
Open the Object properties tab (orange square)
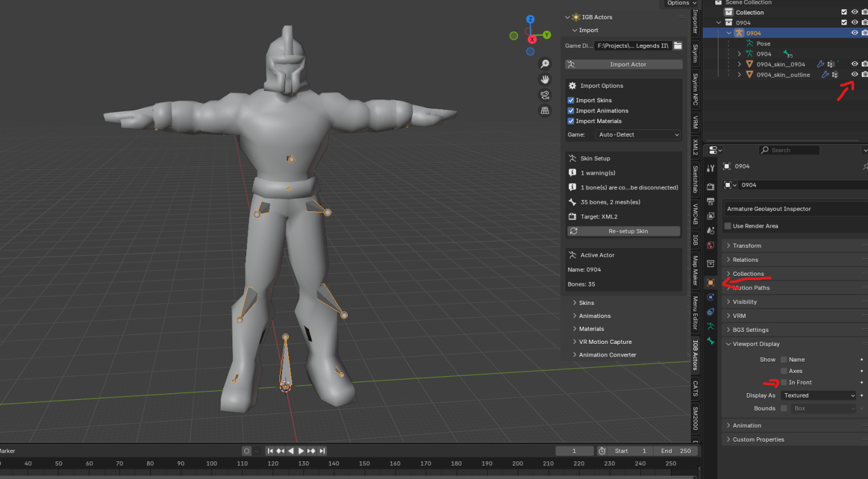711,283
